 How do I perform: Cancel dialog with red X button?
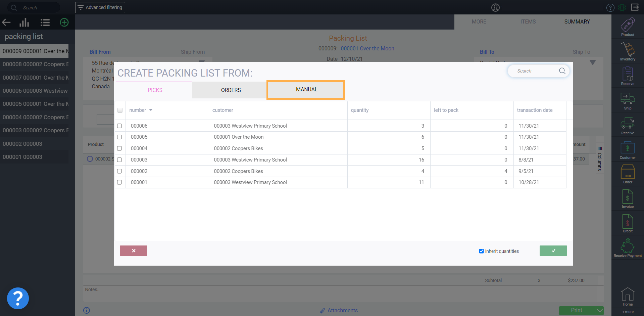pyautogui.click(x=134, y=251)
